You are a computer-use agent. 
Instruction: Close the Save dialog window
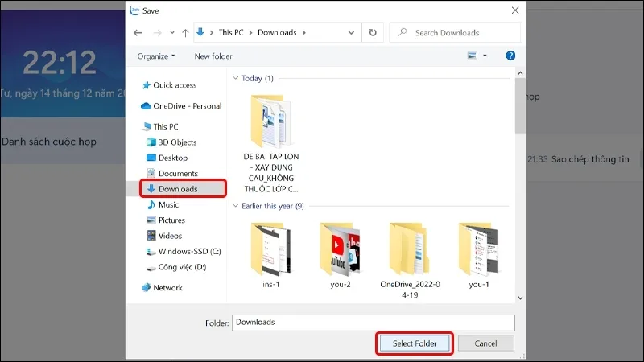click(x=515, y=10)
